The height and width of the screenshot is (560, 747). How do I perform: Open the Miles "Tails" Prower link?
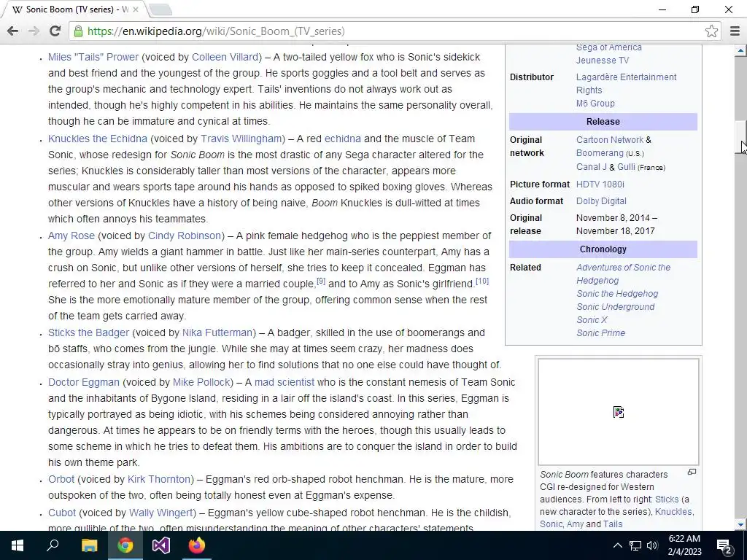pos(93,57)
